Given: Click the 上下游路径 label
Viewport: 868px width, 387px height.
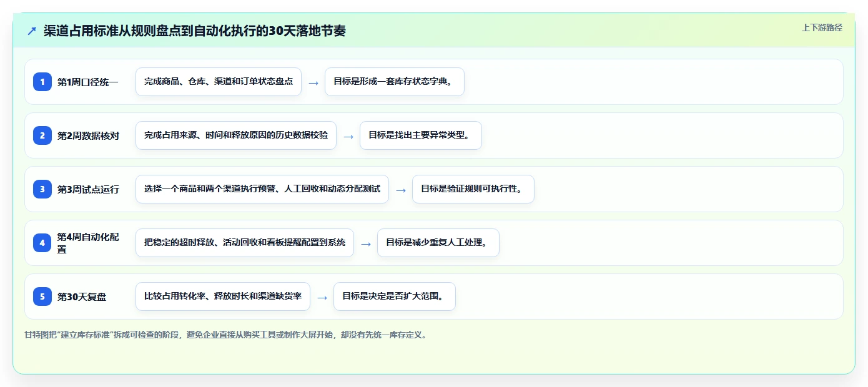Looking at the screenshot, I should pos(822,27).
